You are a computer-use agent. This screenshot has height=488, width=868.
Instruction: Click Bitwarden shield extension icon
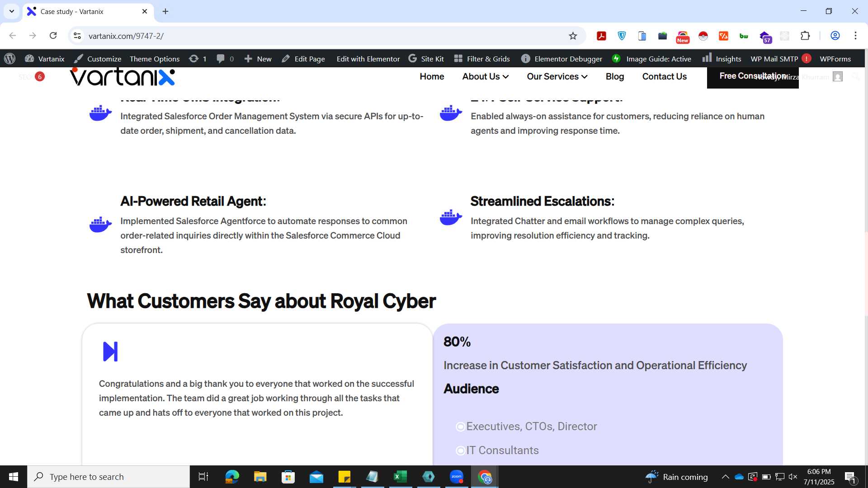pos(622,36)
